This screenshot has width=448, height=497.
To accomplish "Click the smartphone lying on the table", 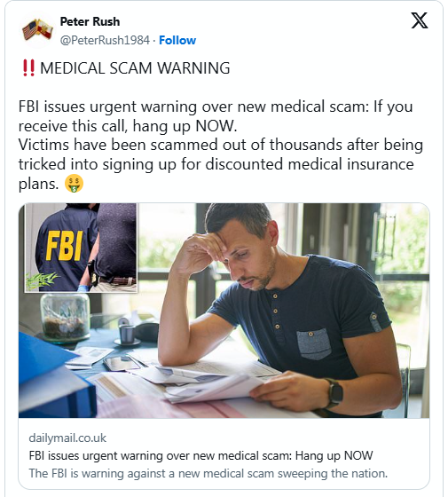I will click(122, 363).
